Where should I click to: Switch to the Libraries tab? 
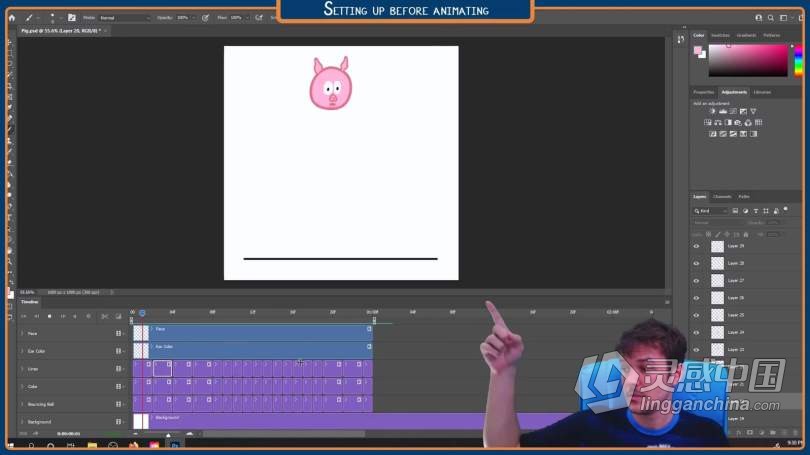[762, 92]
